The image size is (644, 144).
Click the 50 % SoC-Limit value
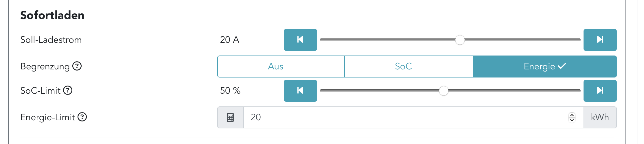click(x=230, y=91)
